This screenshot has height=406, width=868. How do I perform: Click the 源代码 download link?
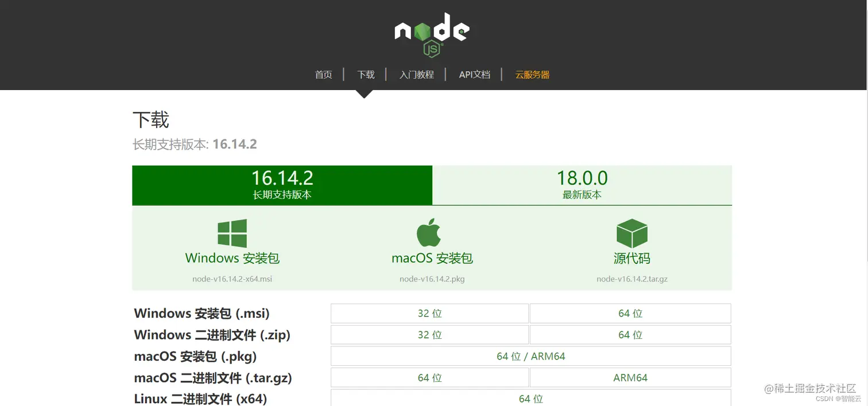[x=631, y=258]
